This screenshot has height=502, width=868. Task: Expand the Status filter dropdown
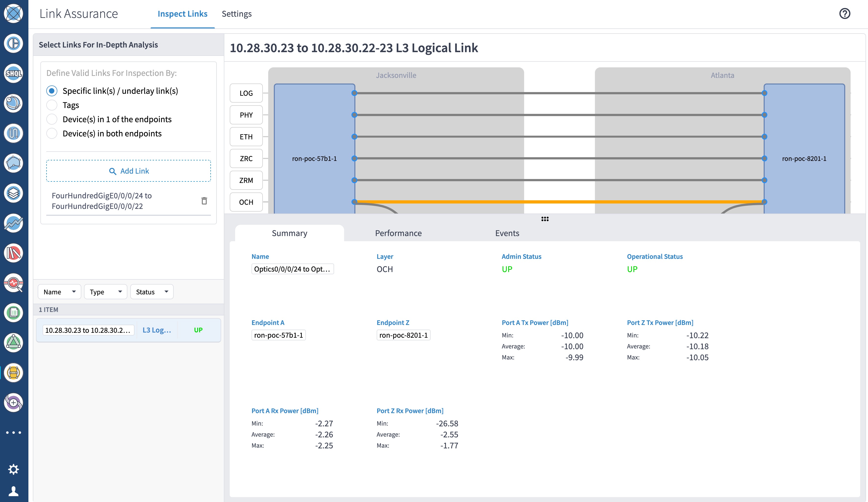[152, 292]
